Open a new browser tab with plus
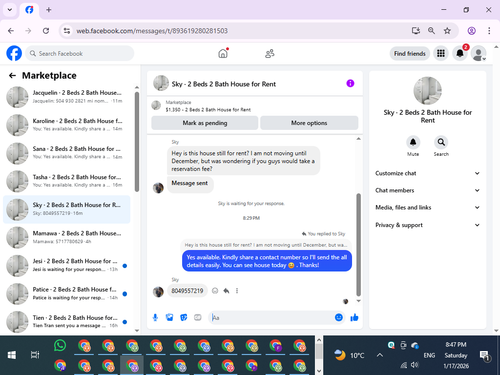This screenshot has width=500, height=375. pos(49,10)
